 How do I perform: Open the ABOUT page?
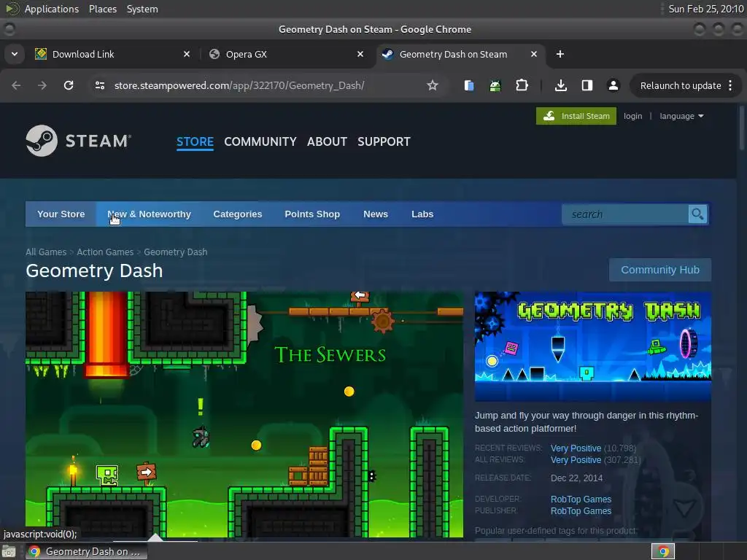[327, 141]
